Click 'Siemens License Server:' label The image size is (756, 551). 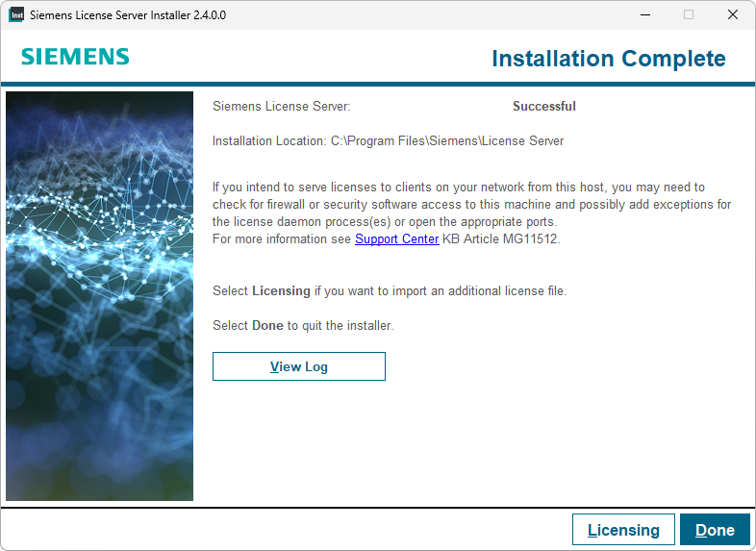(282, 106)
